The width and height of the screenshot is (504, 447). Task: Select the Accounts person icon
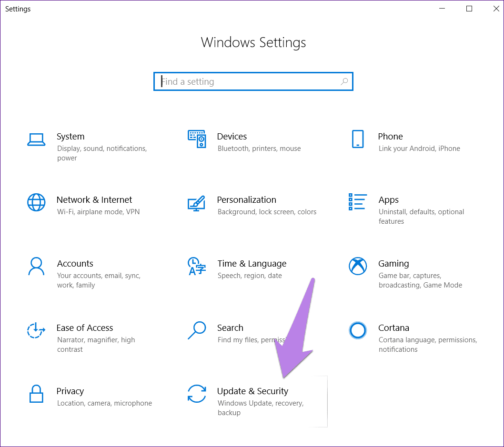(x=36, y=266)
